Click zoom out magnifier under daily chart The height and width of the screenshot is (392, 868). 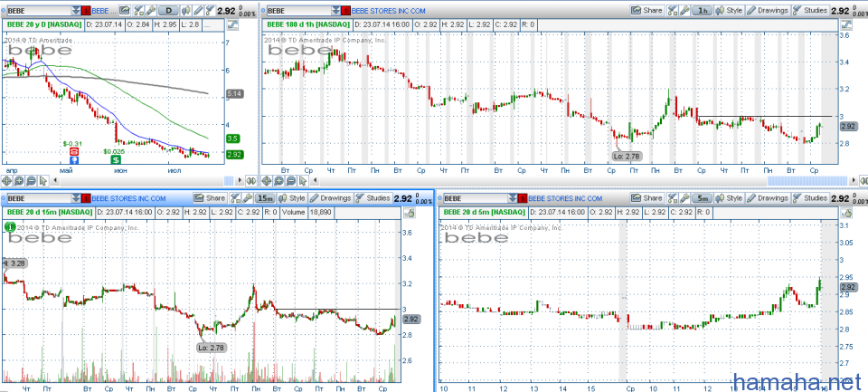[x=31, y=181]
